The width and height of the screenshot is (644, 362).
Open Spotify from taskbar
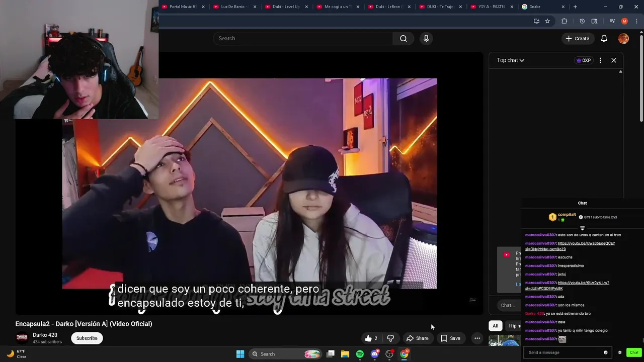pos(360,354)
